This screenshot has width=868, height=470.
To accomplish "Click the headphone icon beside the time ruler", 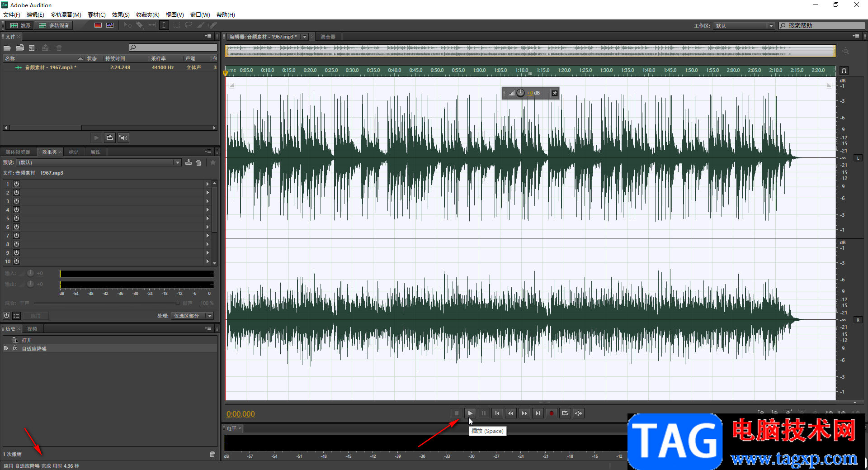I will click(x=844, y=71).
